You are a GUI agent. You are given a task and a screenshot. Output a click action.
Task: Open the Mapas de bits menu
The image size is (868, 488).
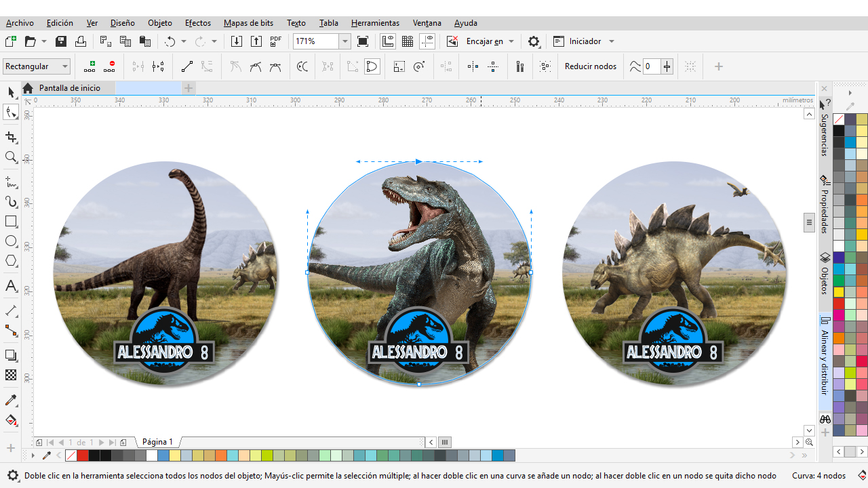(248, 23)
